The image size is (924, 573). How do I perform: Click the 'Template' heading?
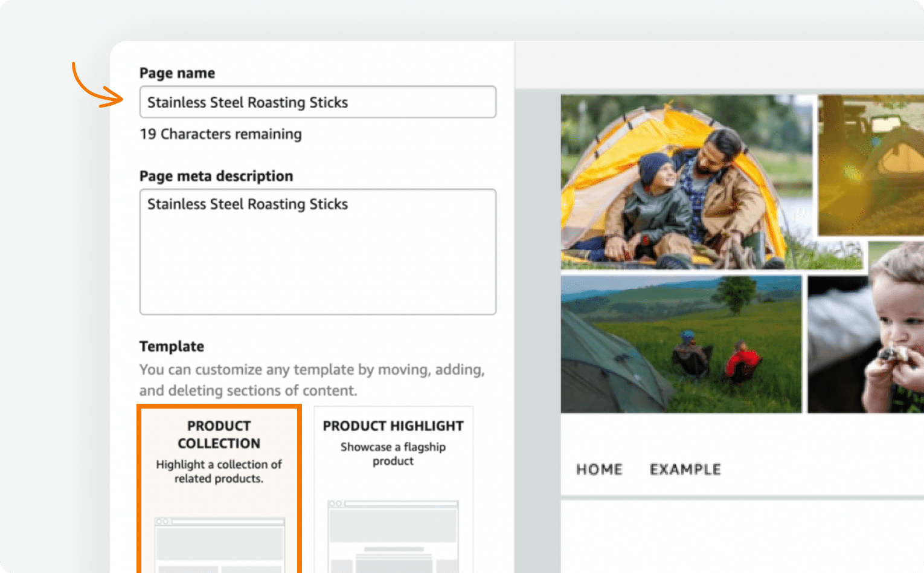(x=172, y=346)
